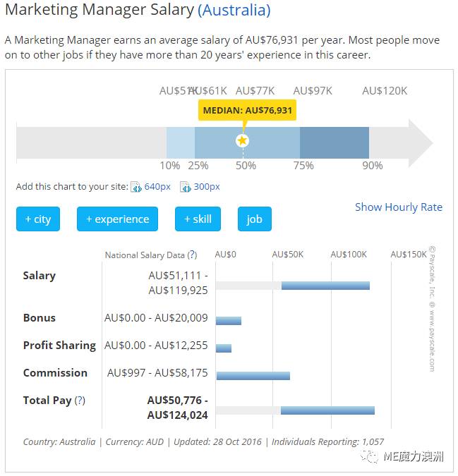Click the Total Pay help (?)
458x476 pixels.
(x=80, y=401)
